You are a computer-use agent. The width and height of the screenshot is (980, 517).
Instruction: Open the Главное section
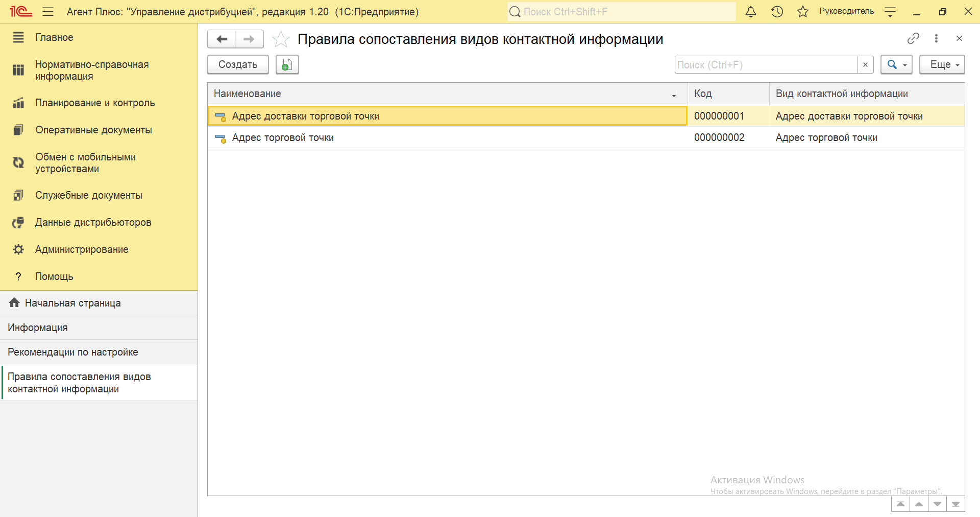[x=99, y=37]
